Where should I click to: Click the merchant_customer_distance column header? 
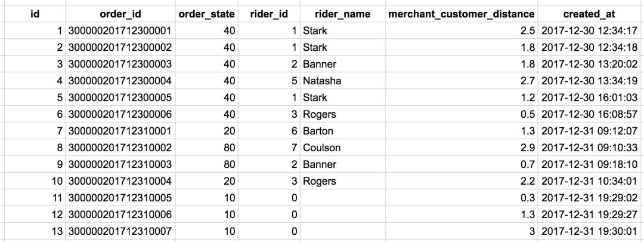point(461,14)
